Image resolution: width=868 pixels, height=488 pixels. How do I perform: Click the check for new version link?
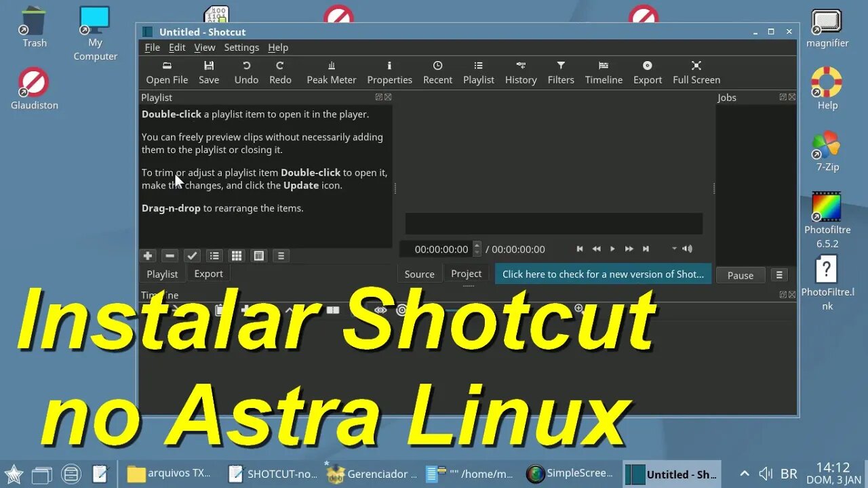coord(603,274)
